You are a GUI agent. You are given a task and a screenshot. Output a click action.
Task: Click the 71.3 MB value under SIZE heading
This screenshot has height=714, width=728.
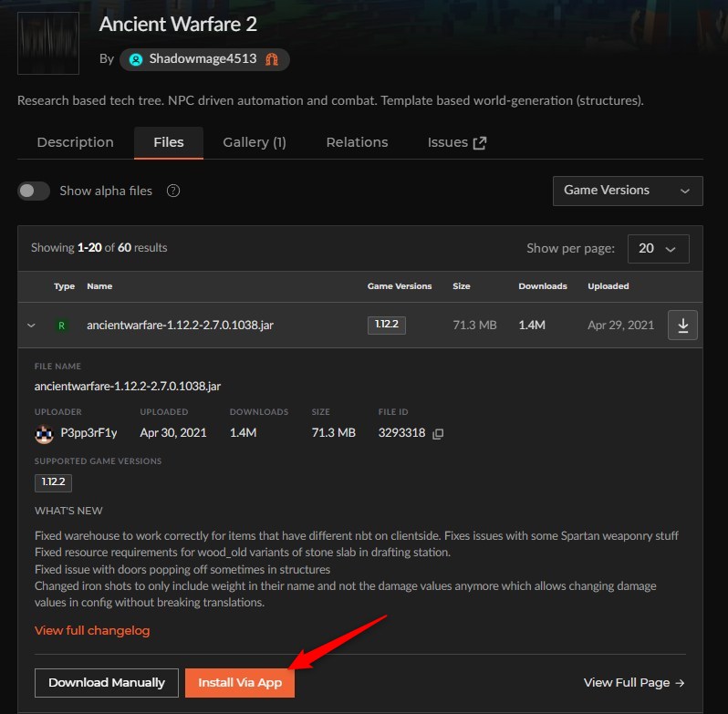[x=333, y=433]
